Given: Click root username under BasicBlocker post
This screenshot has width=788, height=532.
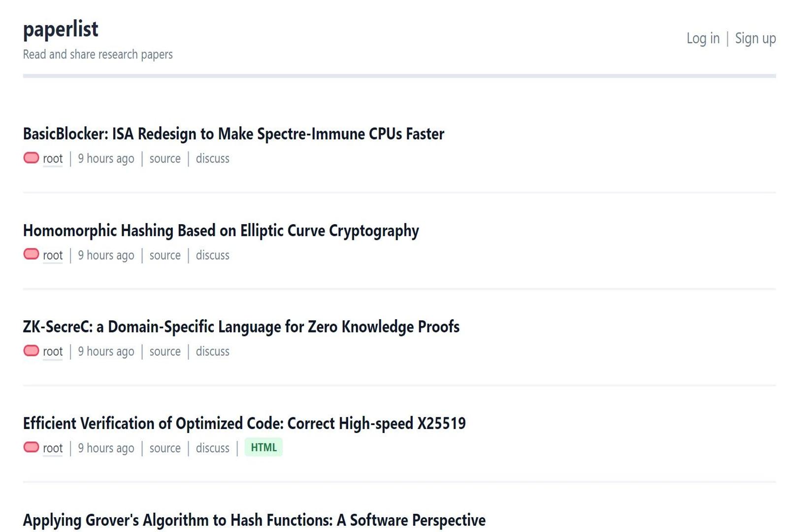Looking at the screenshot, I should [x=52, y=158].
